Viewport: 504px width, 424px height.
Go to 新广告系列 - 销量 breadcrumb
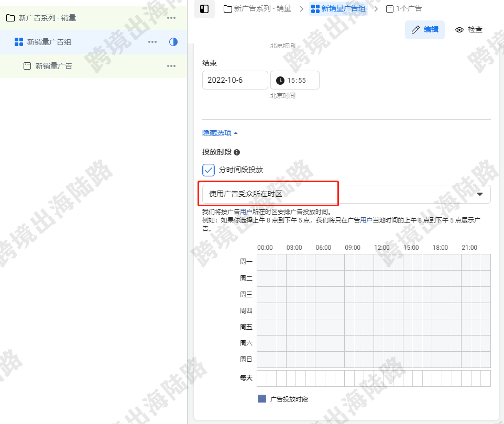257,9
